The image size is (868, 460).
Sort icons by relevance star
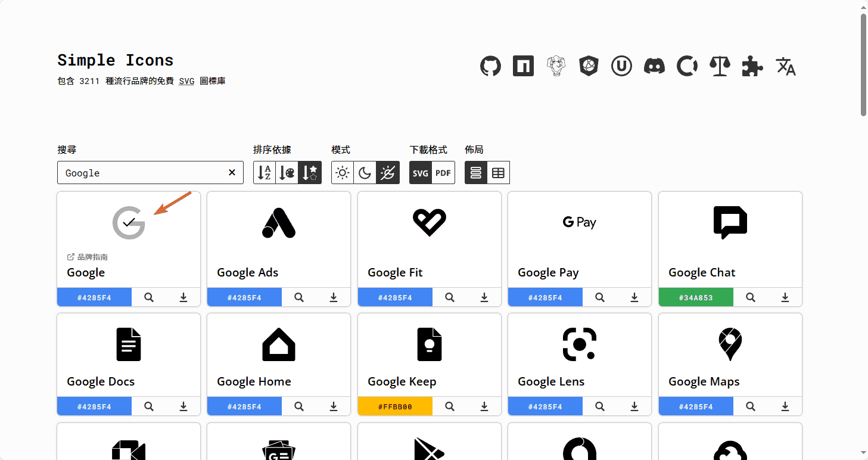(310, 173)
